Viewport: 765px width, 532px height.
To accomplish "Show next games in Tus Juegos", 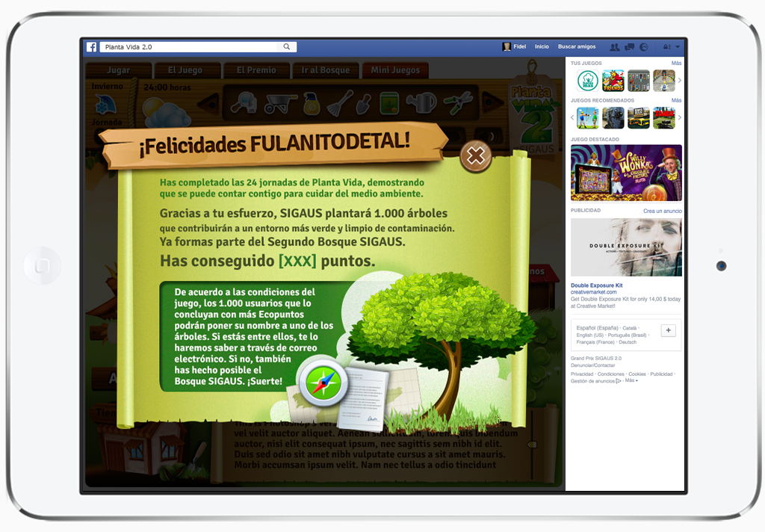I will 679,80.
